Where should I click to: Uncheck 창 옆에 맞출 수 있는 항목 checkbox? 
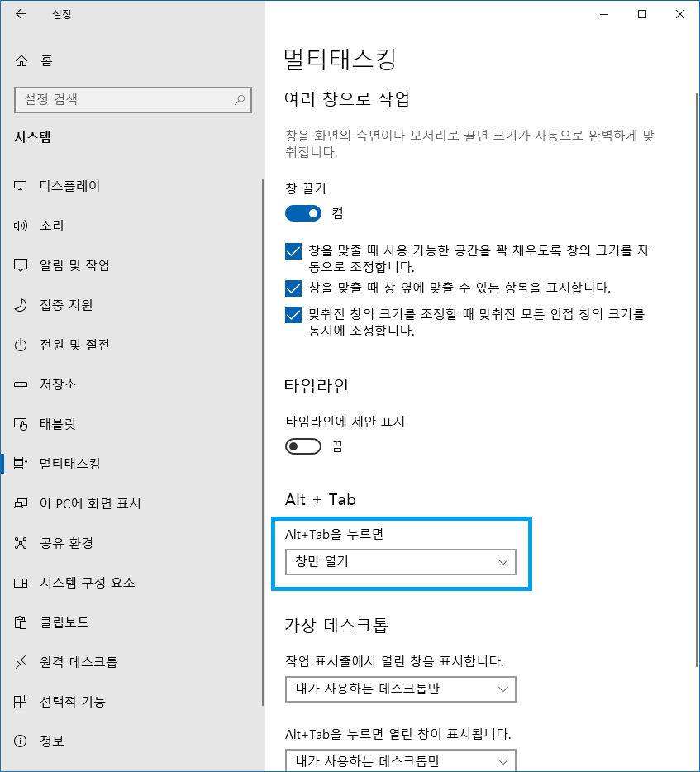pyautogui.click(x=293, y=288)
